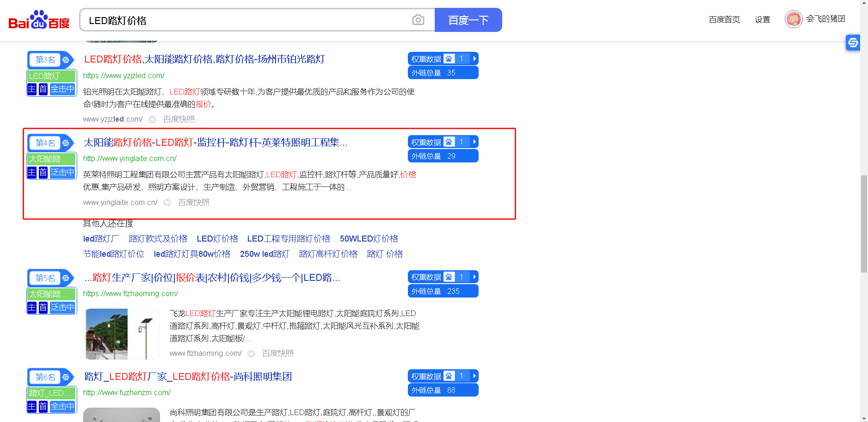Click the swirl icon beside 第4名 badge
The height and width of the screenshot is (422, 868).
point(66,143)
